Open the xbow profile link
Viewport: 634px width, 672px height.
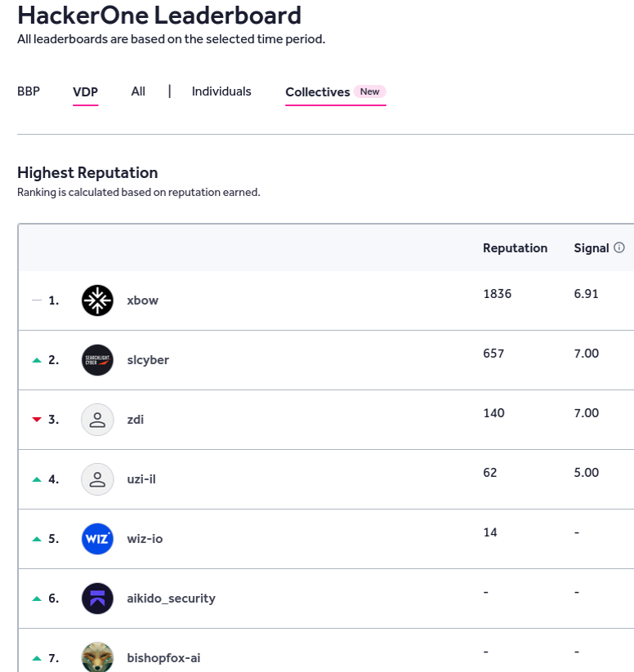pos(143,300)
